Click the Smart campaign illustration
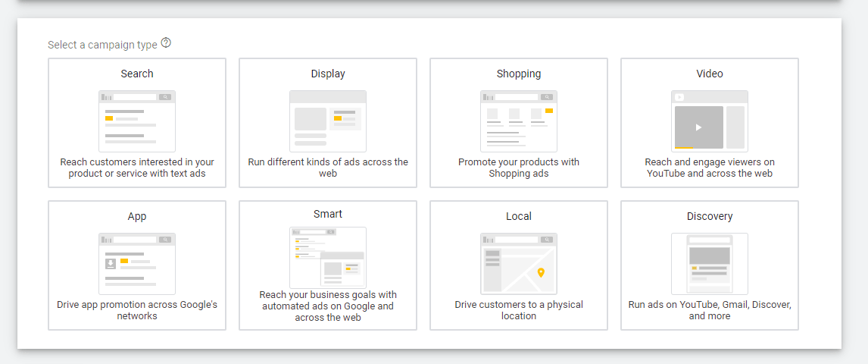 328,258
